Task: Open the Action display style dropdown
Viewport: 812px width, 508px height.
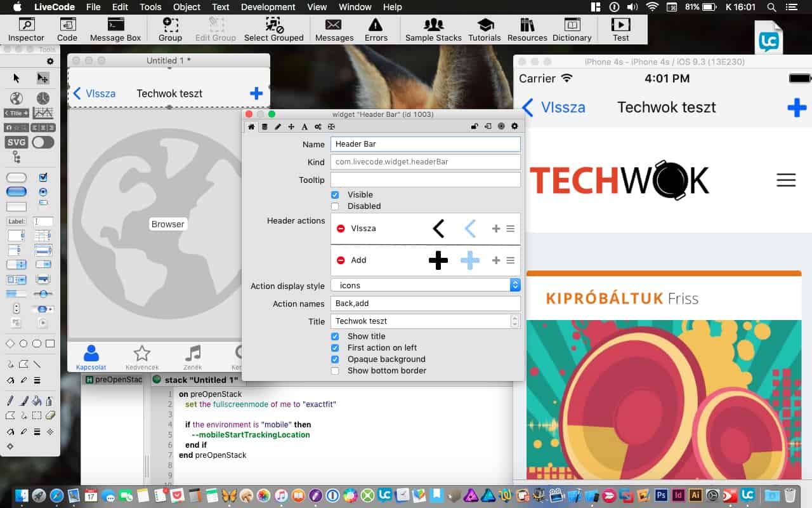Action: (x=426, y=286)
